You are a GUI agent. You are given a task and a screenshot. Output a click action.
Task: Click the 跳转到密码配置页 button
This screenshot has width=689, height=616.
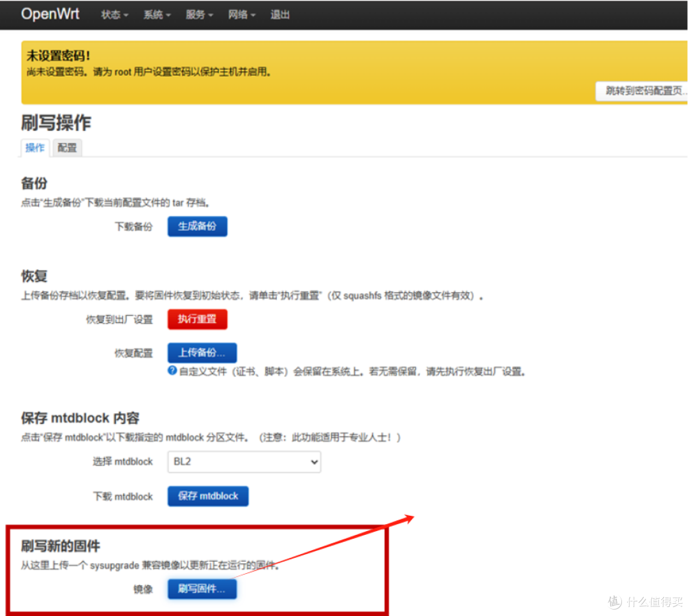tap(642, 91)
